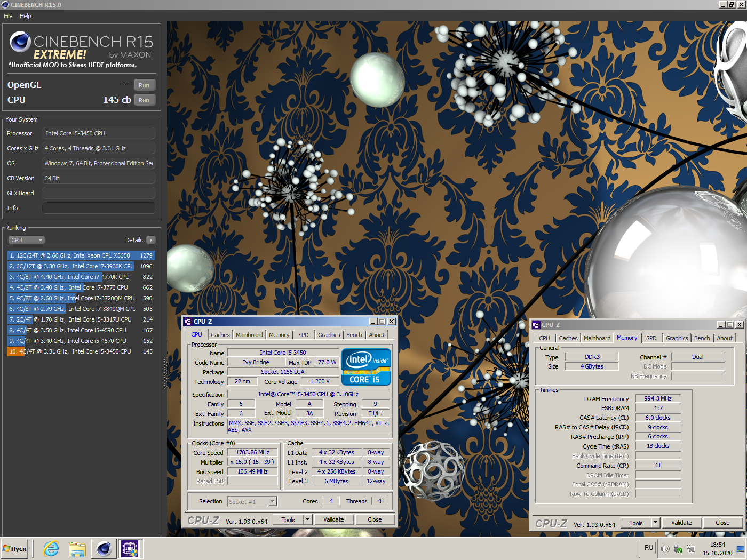Click the Cinebench panel resize handle
The image size is (747, 560).
point(164,372)
